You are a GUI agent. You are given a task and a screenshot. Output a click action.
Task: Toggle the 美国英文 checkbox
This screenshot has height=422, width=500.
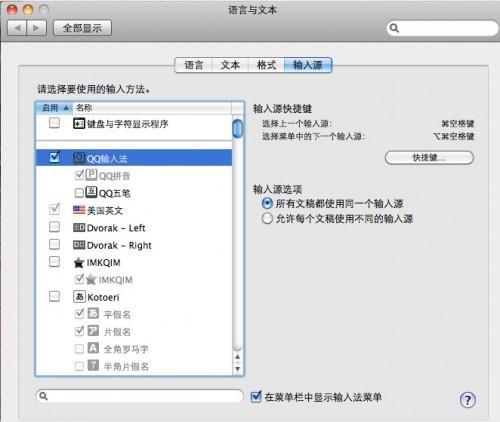coord(54,209)
